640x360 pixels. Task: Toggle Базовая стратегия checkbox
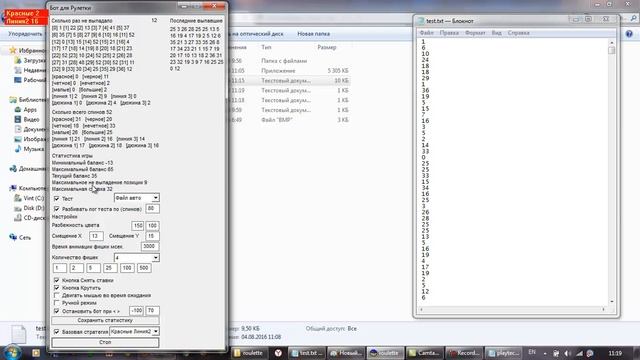(57, 332)
